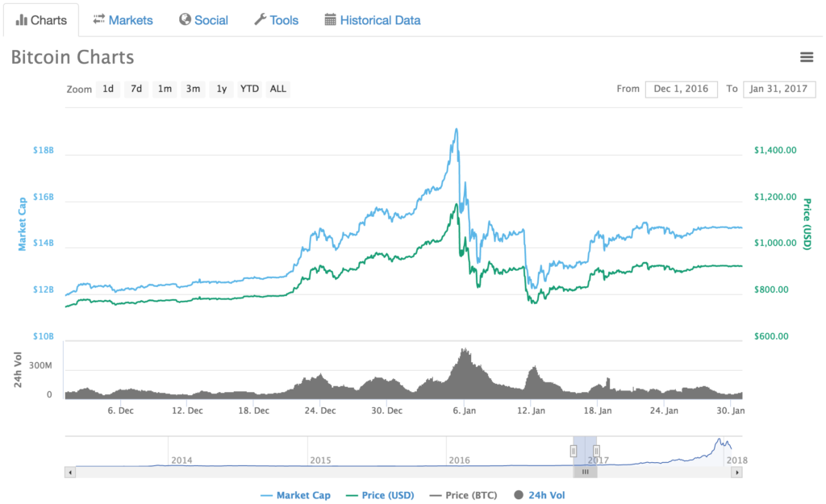Screen dimensions: 826x504
Task: Click the 2016 label in navigator
Action: pyautogui.click(x=459, y=460)
